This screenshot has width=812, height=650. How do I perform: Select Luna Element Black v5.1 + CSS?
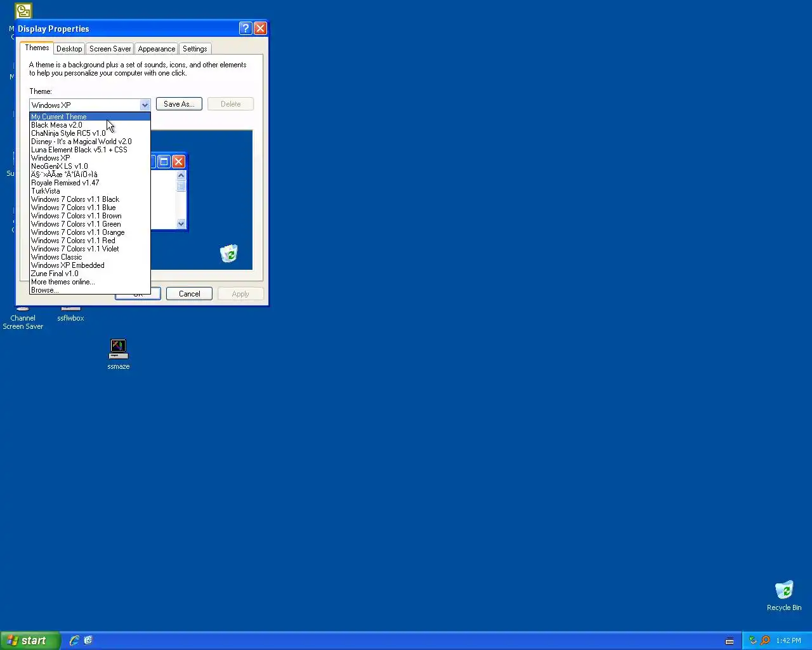89,150
